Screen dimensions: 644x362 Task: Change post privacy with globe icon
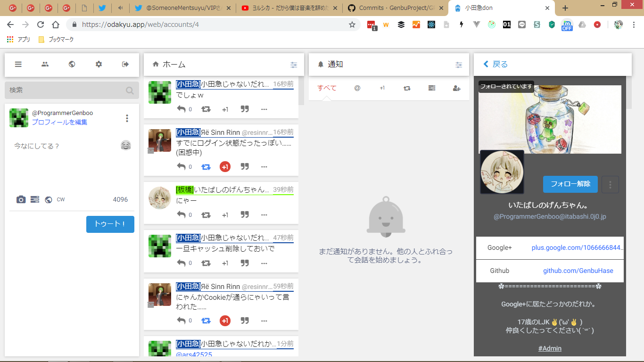point(48,200)
